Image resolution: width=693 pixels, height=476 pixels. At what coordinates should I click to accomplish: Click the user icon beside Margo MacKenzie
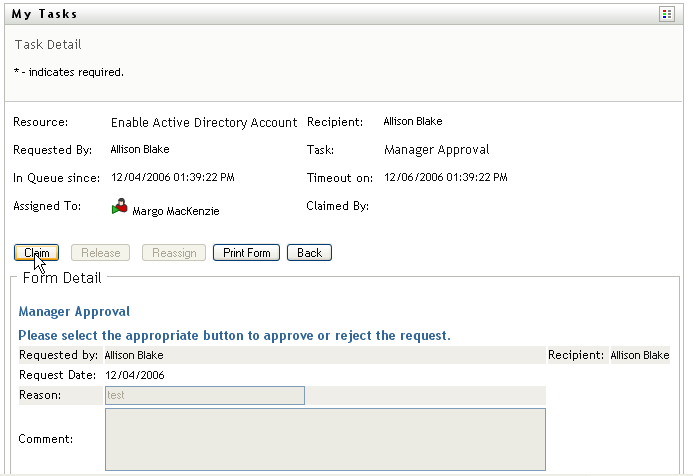click(120, 209)
